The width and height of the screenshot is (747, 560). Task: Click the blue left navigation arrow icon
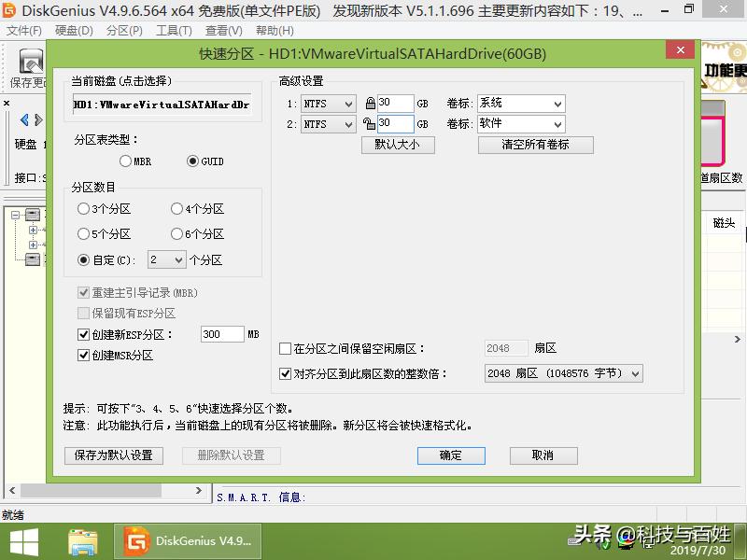pyautogui.click(x=25, y=119)
